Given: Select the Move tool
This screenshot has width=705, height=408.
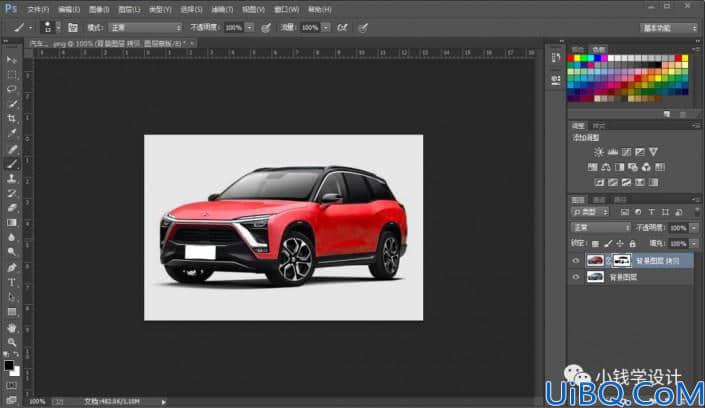Looking at the screenshot, I should pos(12,60).
